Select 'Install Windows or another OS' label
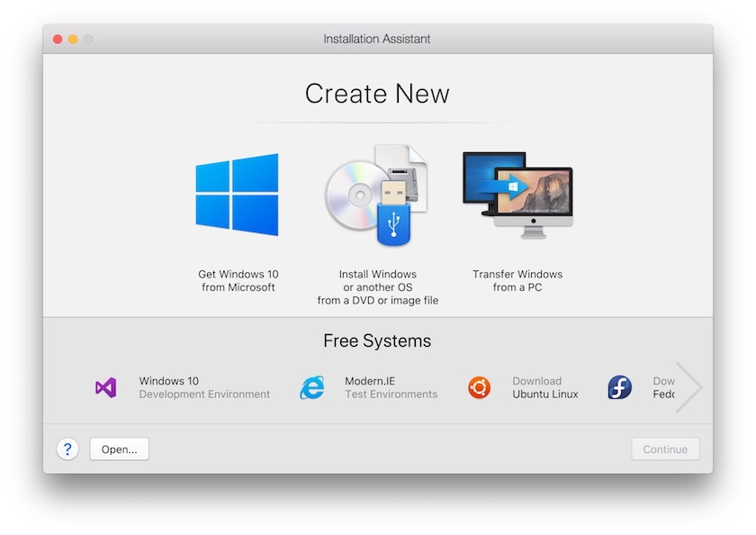The height and width of the screenshot is (535, 756). [x=377, y=287]
